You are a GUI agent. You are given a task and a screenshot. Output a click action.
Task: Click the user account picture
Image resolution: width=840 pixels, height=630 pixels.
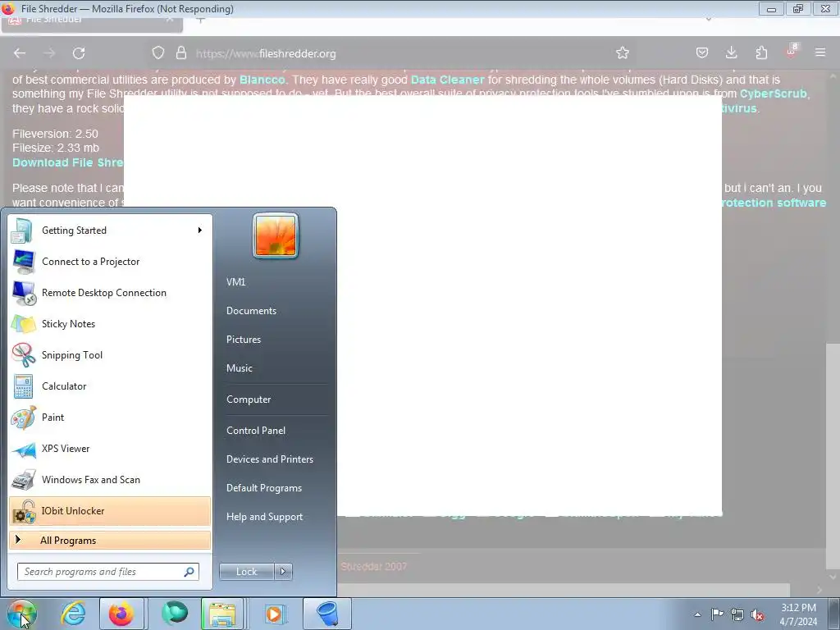(276, 235)
